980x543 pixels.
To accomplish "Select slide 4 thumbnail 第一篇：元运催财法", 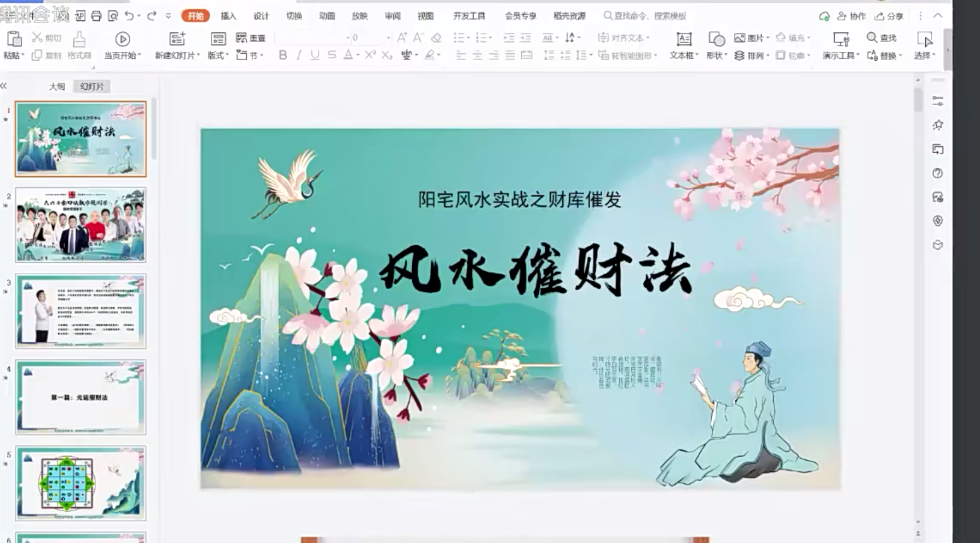I will 80,397.
